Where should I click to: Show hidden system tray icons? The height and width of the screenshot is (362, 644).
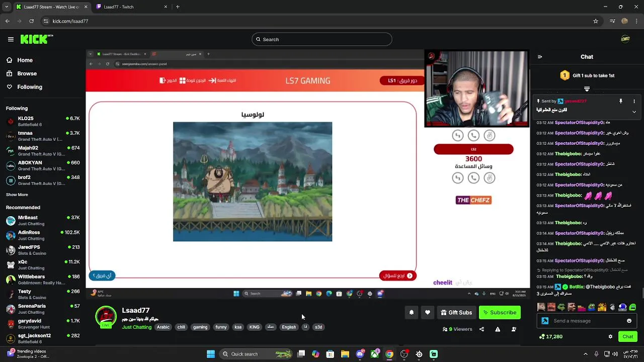[586, 354]
